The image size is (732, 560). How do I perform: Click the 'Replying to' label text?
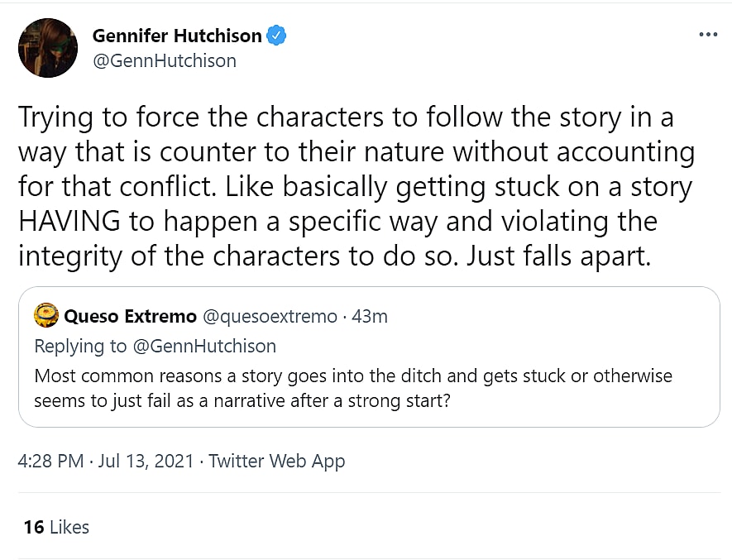[x=80, y=346]
